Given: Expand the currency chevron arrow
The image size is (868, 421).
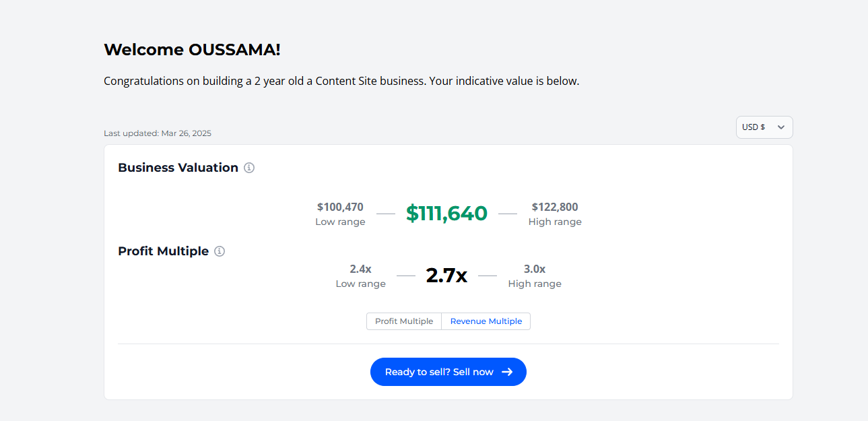Looking at the screenshot, I should (781, 127).
